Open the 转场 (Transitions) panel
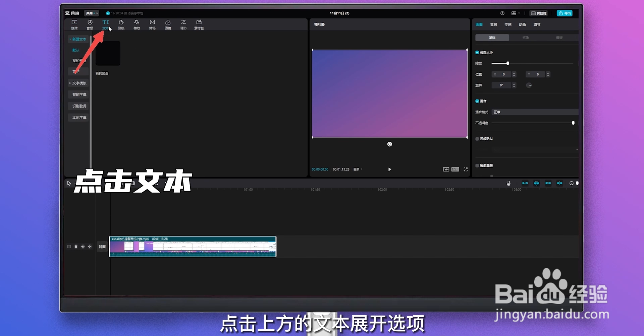Viewport: 644px width, 336px height. pyautogui.click(x=152, y=24)
